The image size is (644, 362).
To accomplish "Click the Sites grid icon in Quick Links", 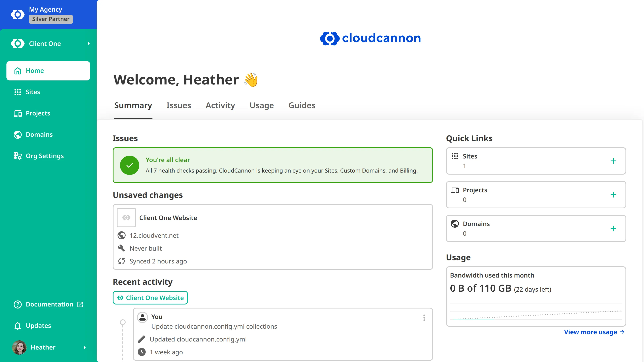I will (x=455, y=156).
